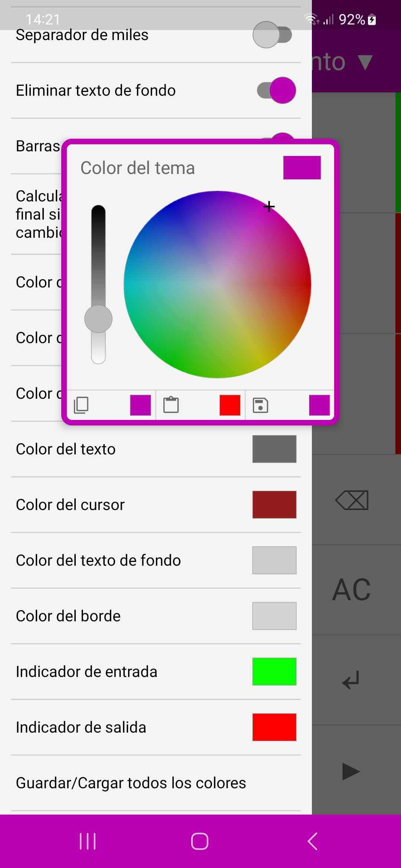Open Android recent apps button
The width and height of the screenshot is (401, 868).
[88, 841]
